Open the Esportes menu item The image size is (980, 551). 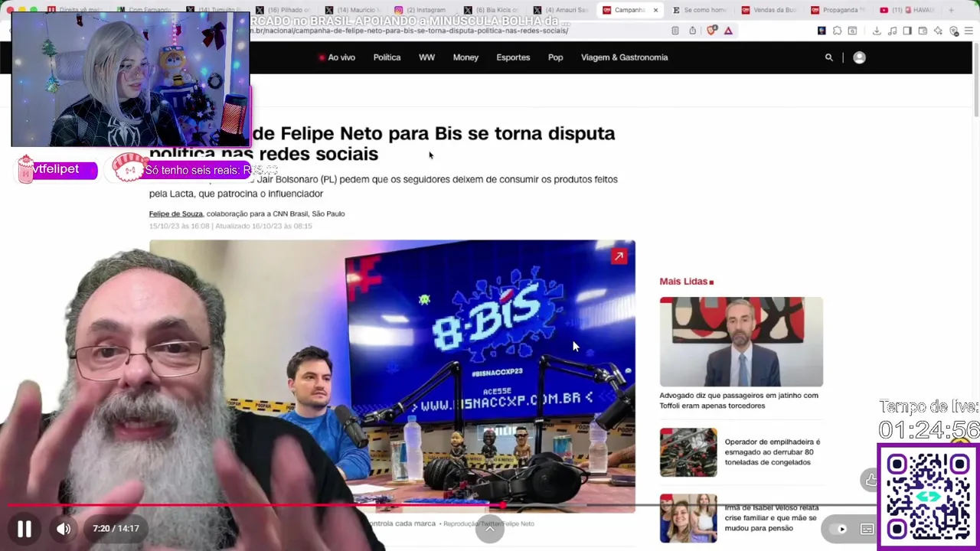pyautogui.click(x=513, y=57)
